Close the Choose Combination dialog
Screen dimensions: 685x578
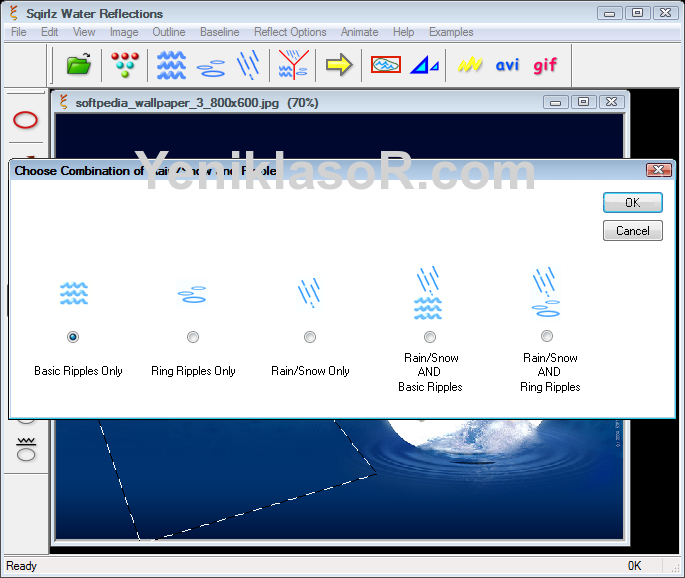(657, 170)
